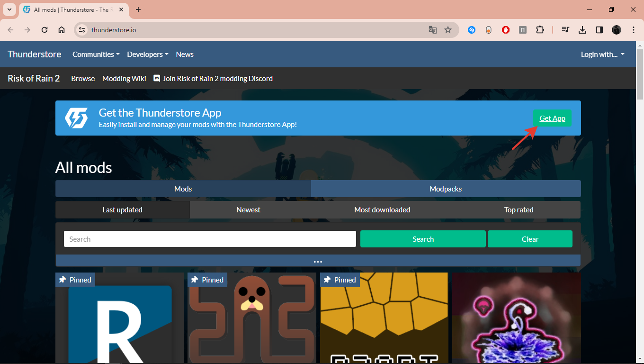This screenshot has width=644, height=364.
Task: Open the tab search chevron in the tab strip
Action: 9,9
